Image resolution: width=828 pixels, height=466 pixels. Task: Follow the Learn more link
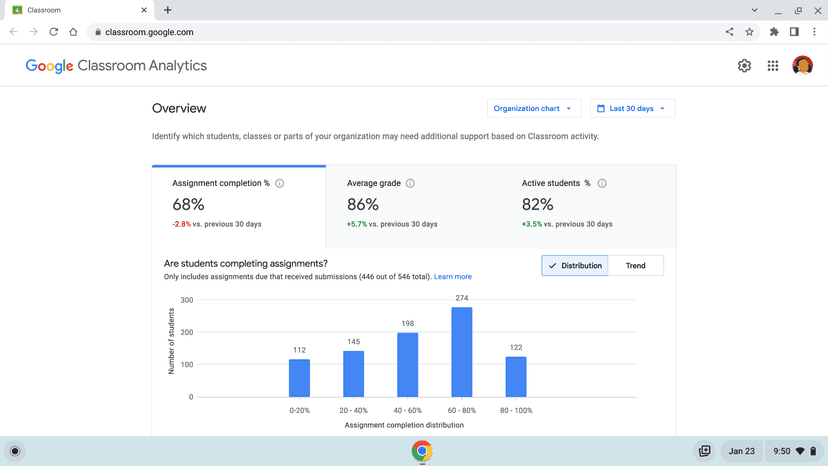pos(453,277)
